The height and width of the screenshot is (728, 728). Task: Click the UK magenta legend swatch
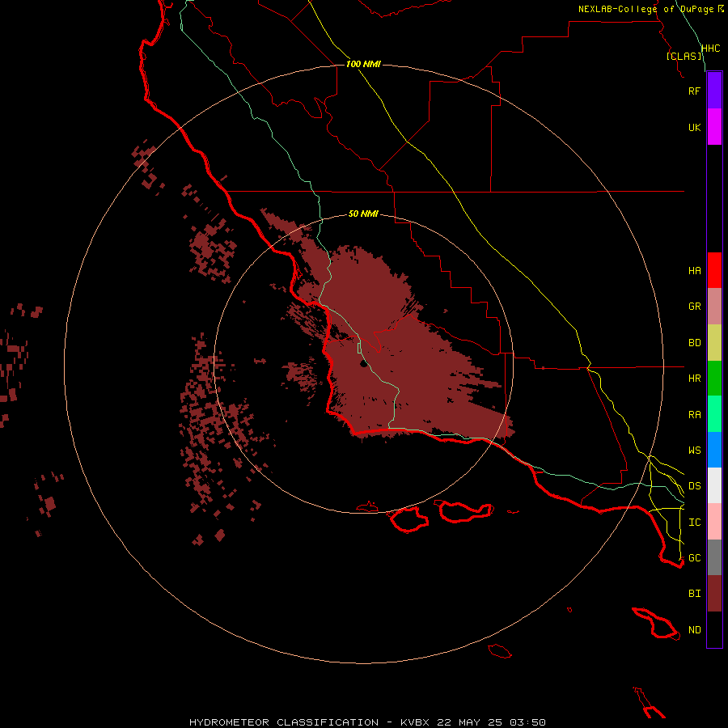[714, 127]
